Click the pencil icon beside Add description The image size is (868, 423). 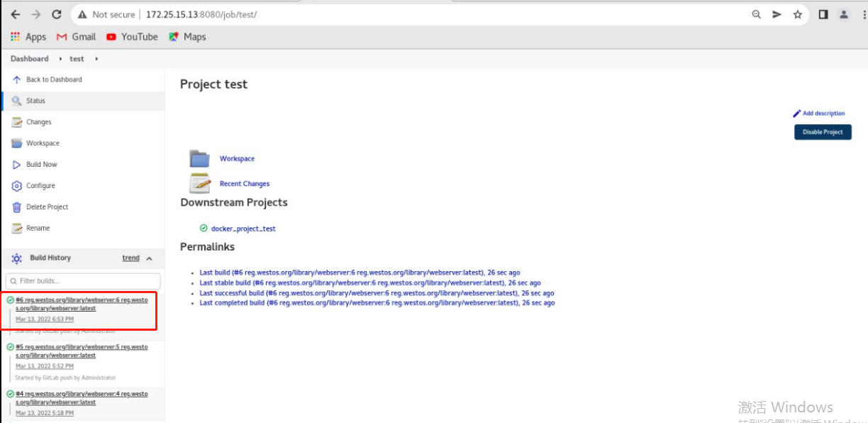[x=797, y=114]
